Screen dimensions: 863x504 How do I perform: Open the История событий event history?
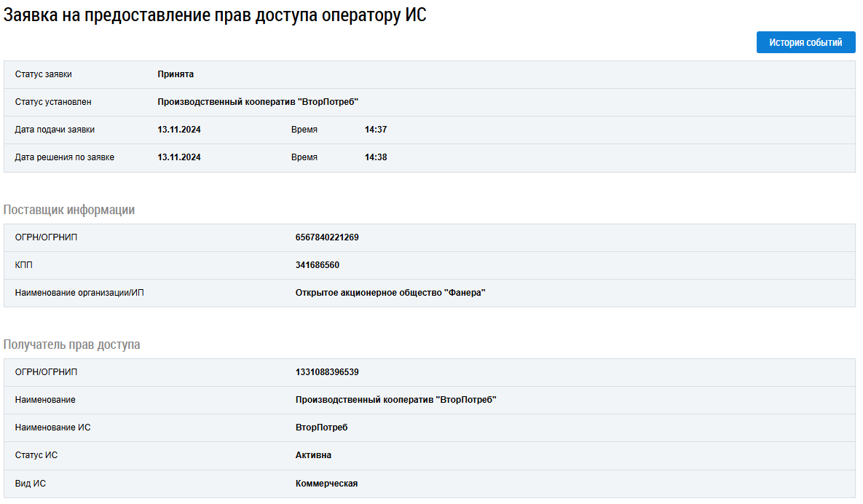point(805,43)
